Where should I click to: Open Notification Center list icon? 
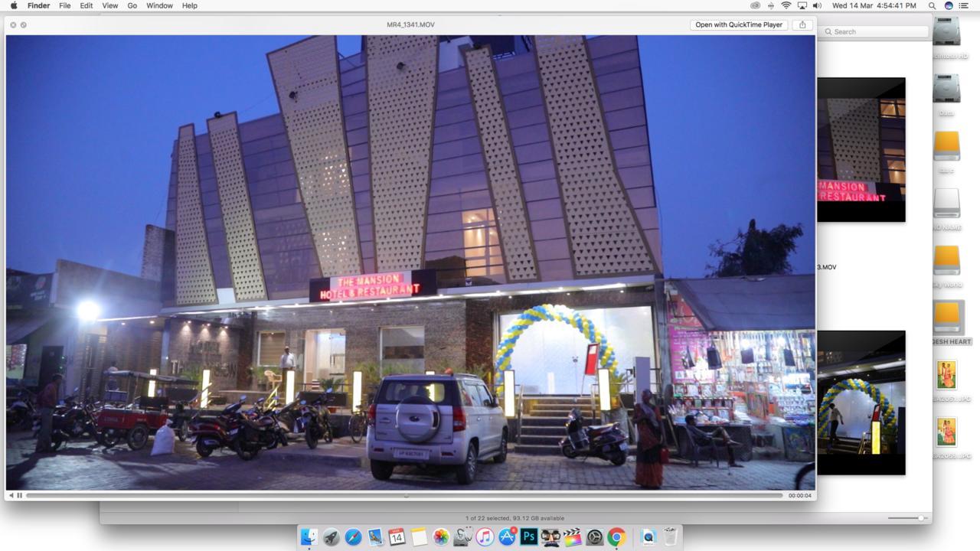click(x=964, y=5)
